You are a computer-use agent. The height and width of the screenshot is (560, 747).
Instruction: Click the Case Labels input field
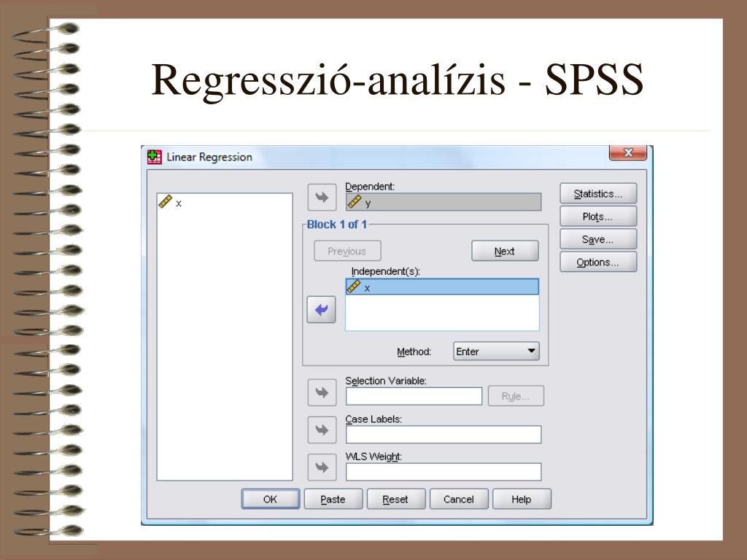[444, 435]
